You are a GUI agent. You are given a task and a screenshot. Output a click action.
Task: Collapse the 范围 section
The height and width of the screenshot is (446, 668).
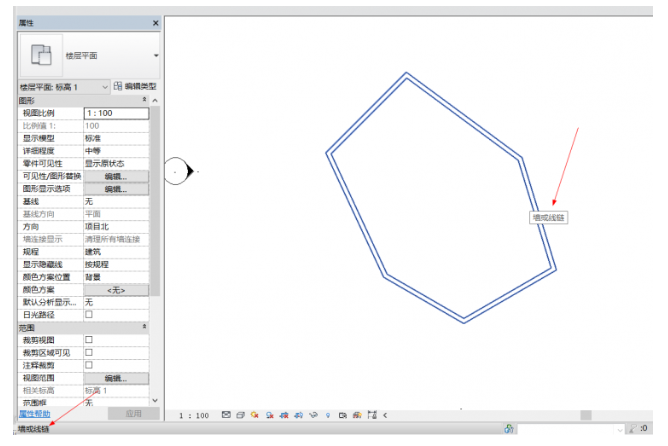(144, 327)
